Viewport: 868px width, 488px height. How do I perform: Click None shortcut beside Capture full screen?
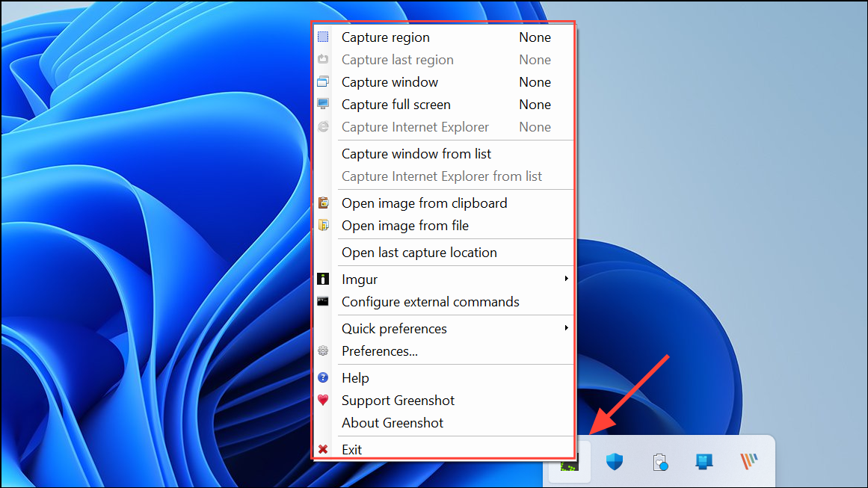535,104
